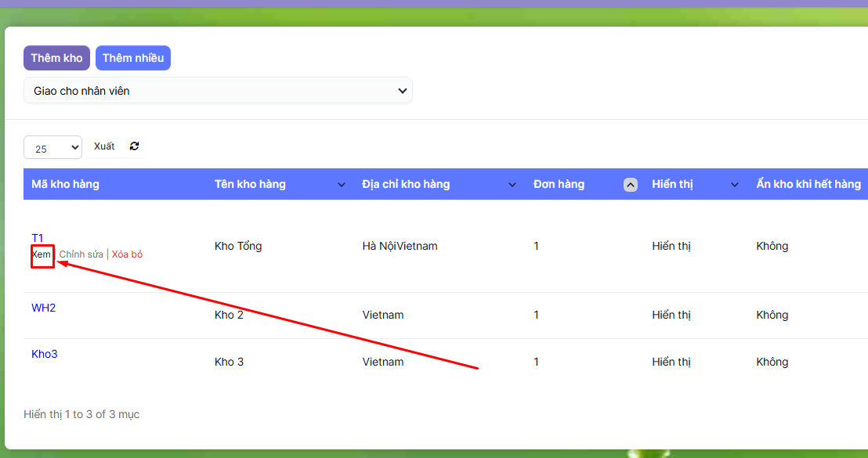
Task: Click the Xuất export button
Action: [x=104, y=146]
